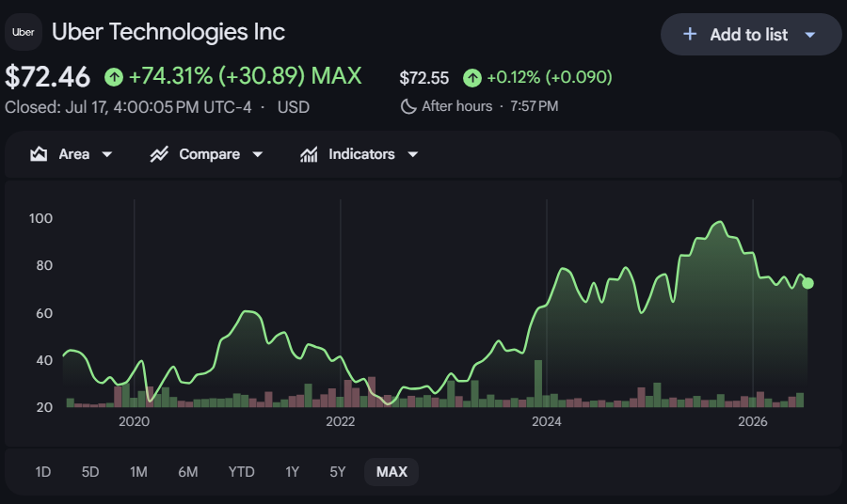Click the plus icon in Add to list

tap(690, 35)
